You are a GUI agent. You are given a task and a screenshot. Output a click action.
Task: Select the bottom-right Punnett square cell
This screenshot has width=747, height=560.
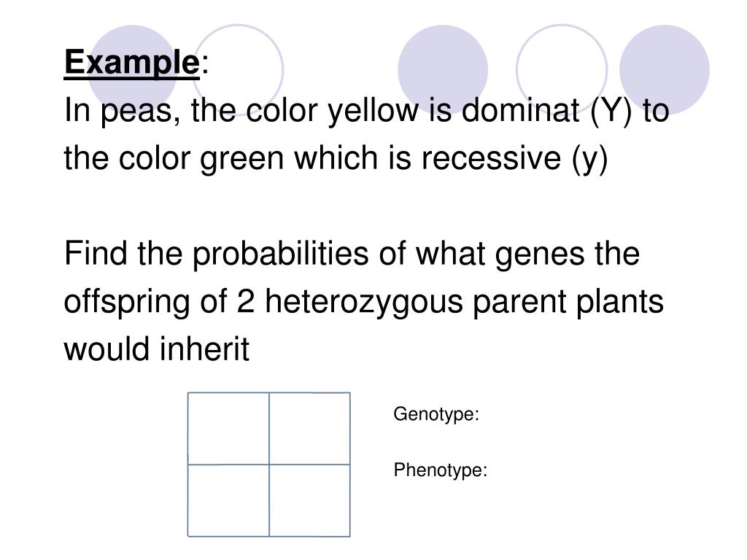click(x=309, y=500)
